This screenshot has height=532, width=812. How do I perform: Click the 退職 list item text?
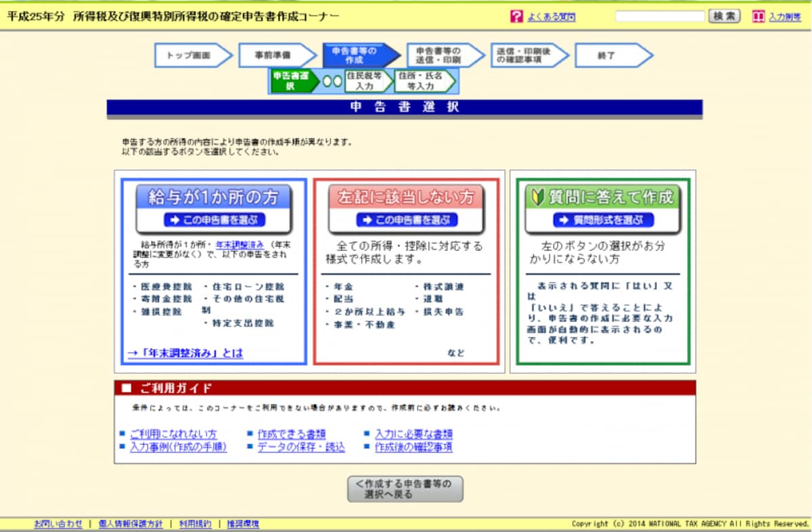(x=432, y=299)
